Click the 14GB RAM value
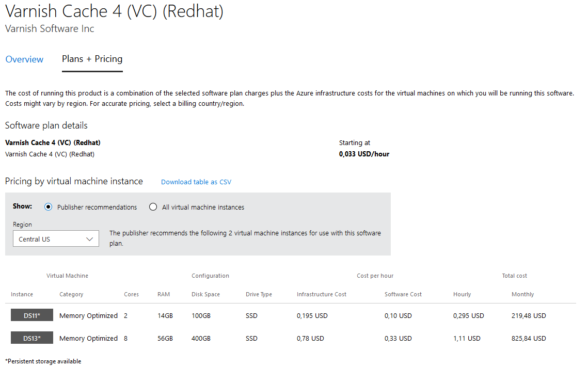The image size is (588, 367). 165,316
